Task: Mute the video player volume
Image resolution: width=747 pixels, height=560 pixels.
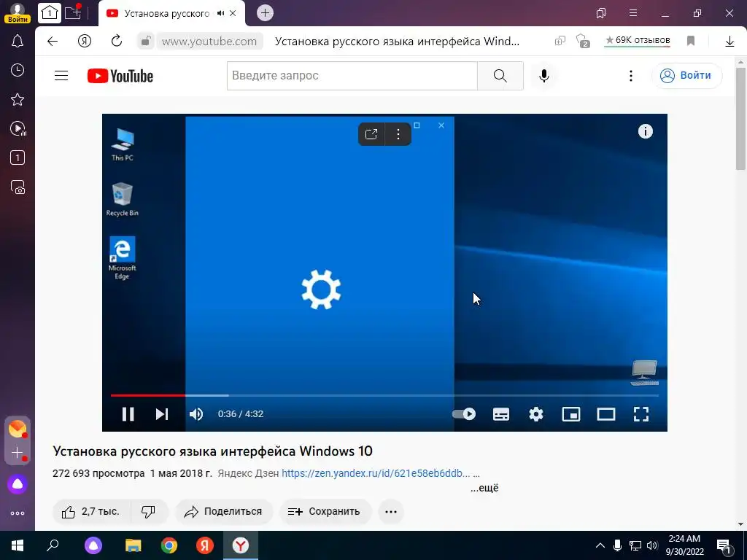Action: [x=196, y=414]
